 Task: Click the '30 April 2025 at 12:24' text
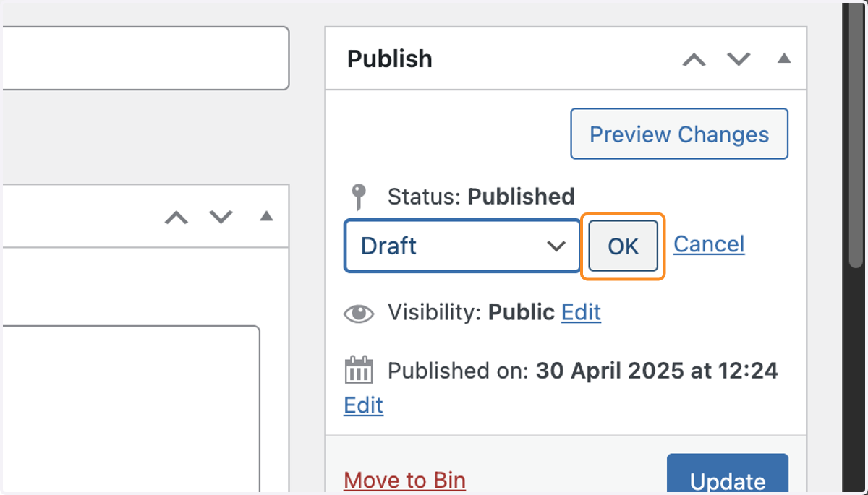pos(657,371)
